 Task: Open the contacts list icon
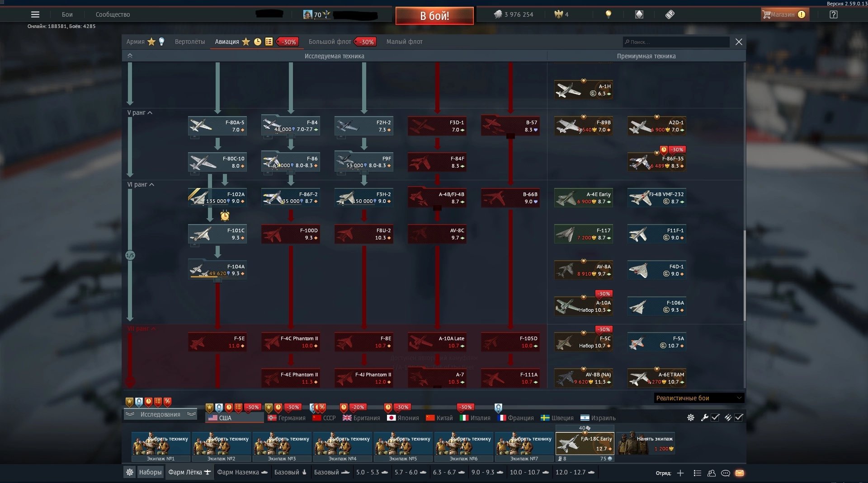click(x=712, y=473)
